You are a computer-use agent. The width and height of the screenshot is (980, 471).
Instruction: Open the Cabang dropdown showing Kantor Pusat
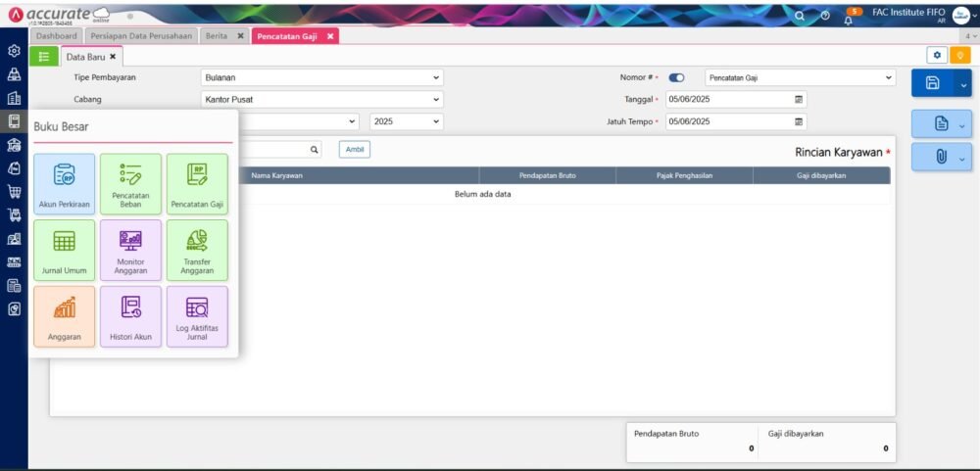click(x=321, y=99)
